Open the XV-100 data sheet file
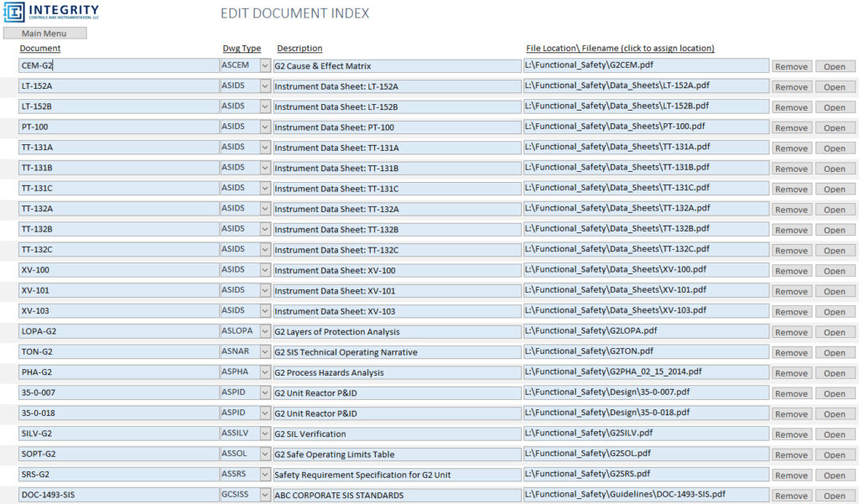Viewport: 859px width, 504px height. pos(834,271)
